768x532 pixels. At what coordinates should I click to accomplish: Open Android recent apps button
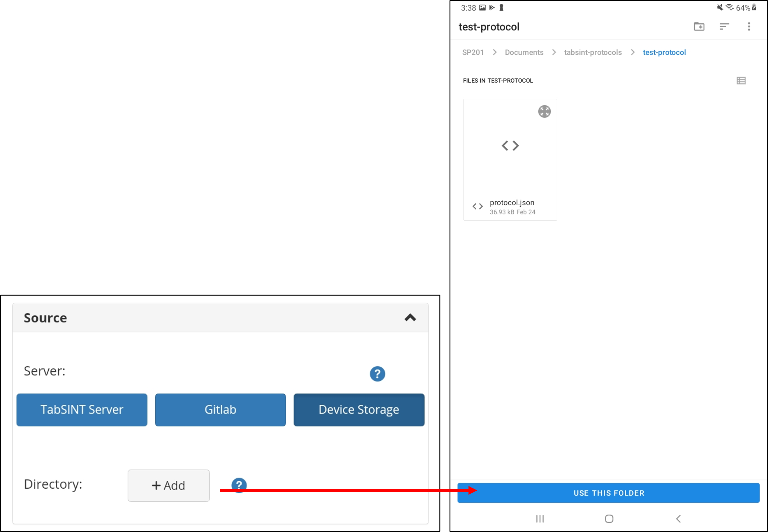pos(540,519)
